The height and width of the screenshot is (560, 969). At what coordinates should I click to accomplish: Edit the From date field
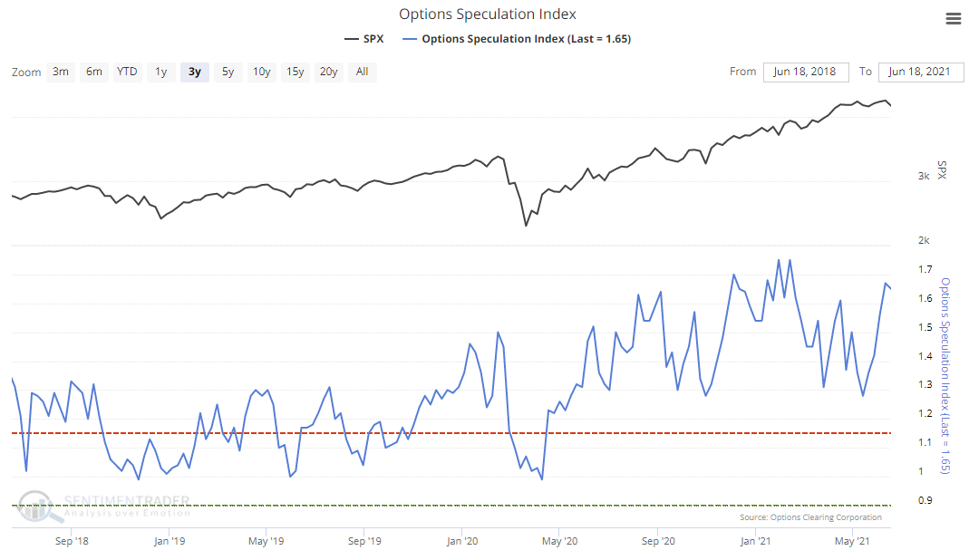(x=806, y=72)
